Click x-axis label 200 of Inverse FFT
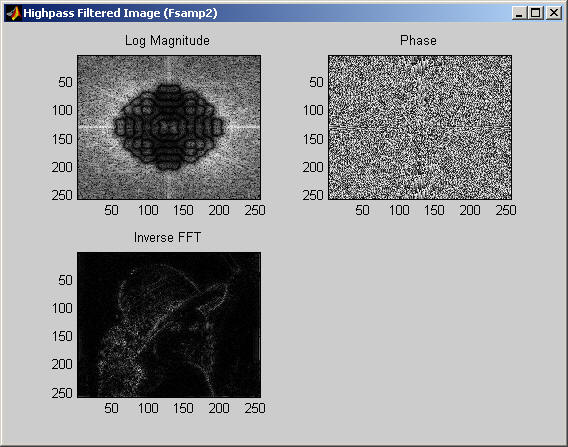The width and height of the screenshot is (568, 447). [219, 408]
